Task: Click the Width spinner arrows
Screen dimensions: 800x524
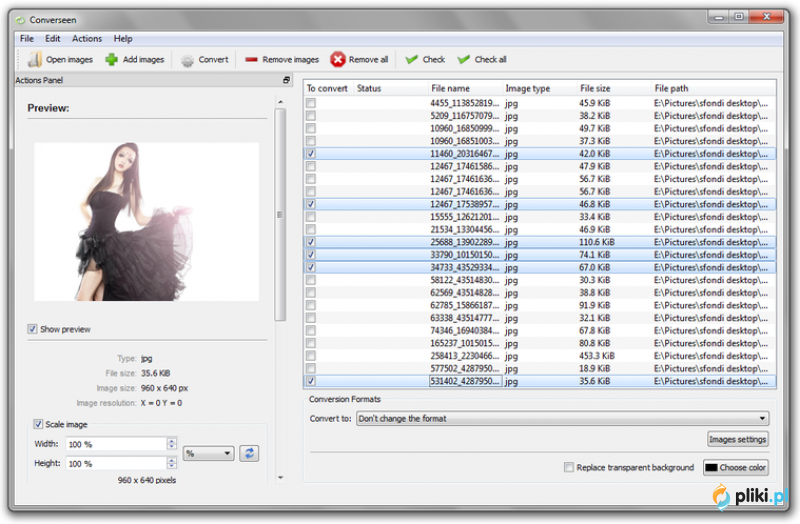Action: [x=172, y=444]
